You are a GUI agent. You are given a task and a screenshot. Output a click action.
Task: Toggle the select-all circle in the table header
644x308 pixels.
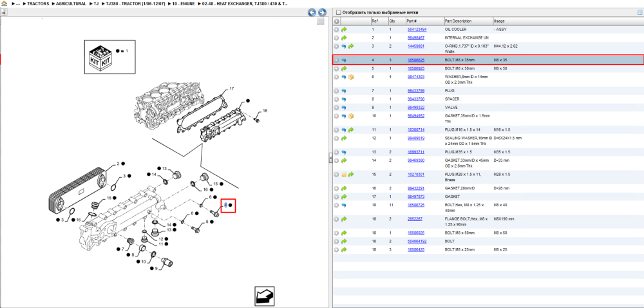(337, 21)
